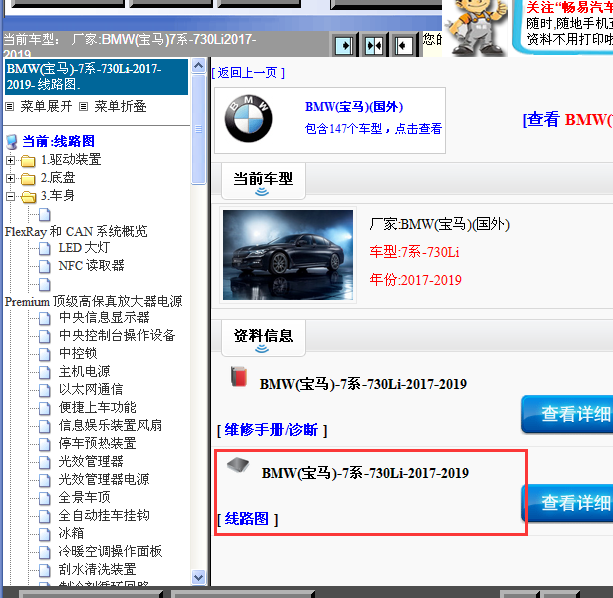Open NFC 读取器 wiring item

tap(91, 266)
